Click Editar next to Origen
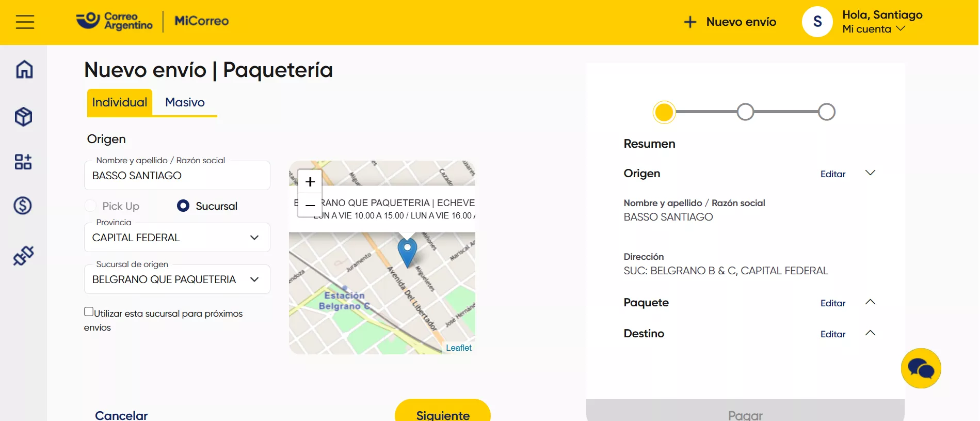980x421 pixels. [x=833, y=174]
